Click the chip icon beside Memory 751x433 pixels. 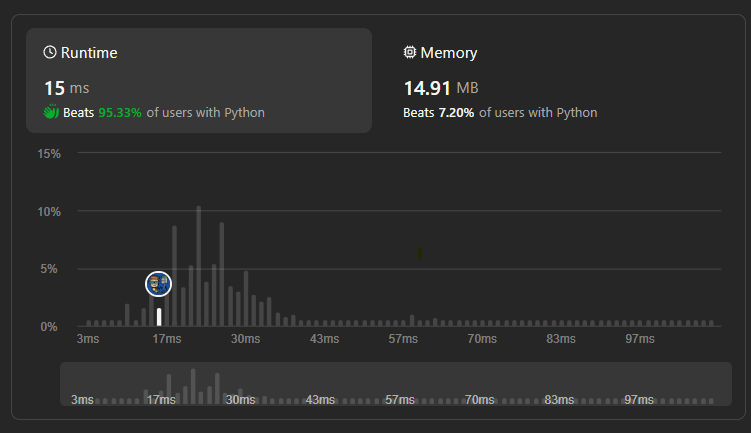point(410,52)
